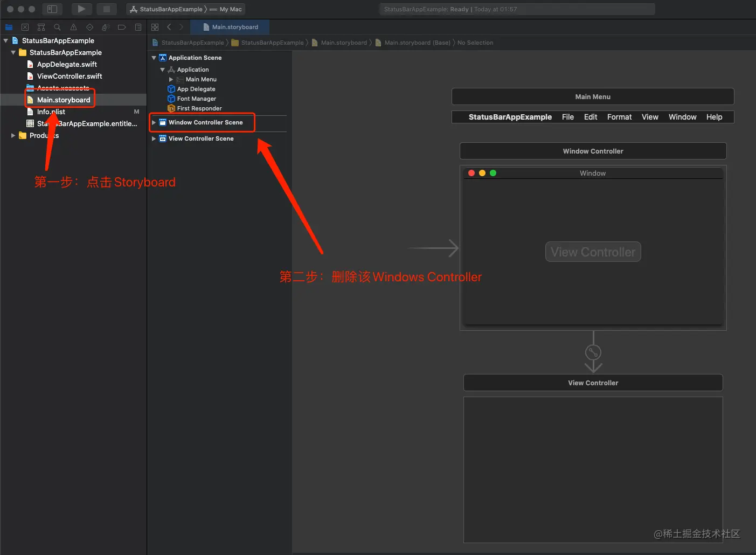Image resolution: width=756 pixels, height=555 pixels.
Task: Open the View menu in canvas menu bar
Action: 650,117
